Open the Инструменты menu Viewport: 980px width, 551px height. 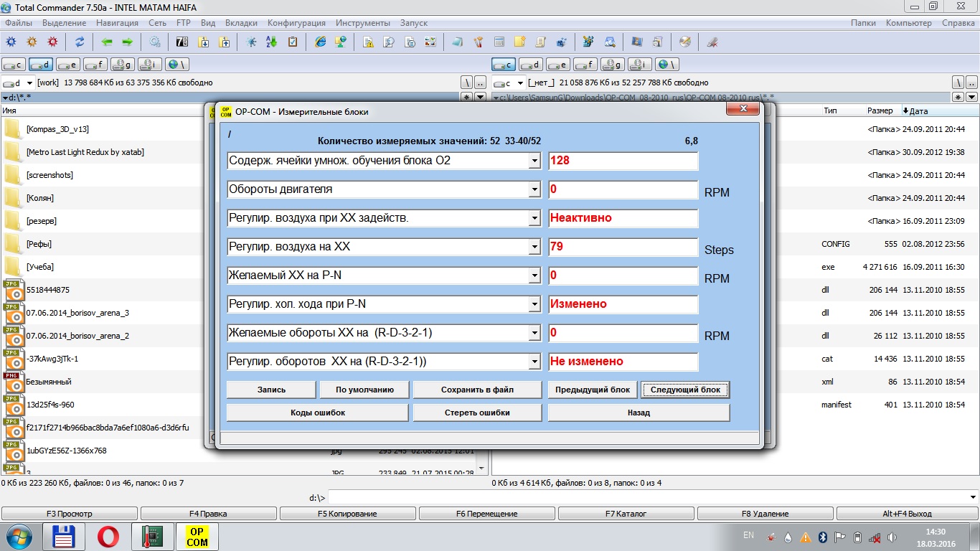(363, 23)
